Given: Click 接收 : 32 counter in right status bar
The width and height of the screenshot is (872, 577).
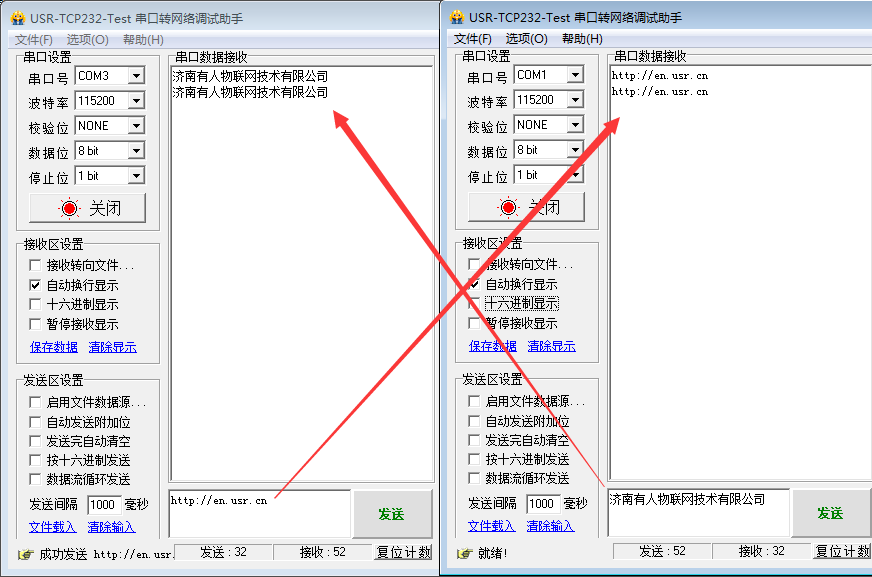Looking at the screenshot, I should [761, 551].
